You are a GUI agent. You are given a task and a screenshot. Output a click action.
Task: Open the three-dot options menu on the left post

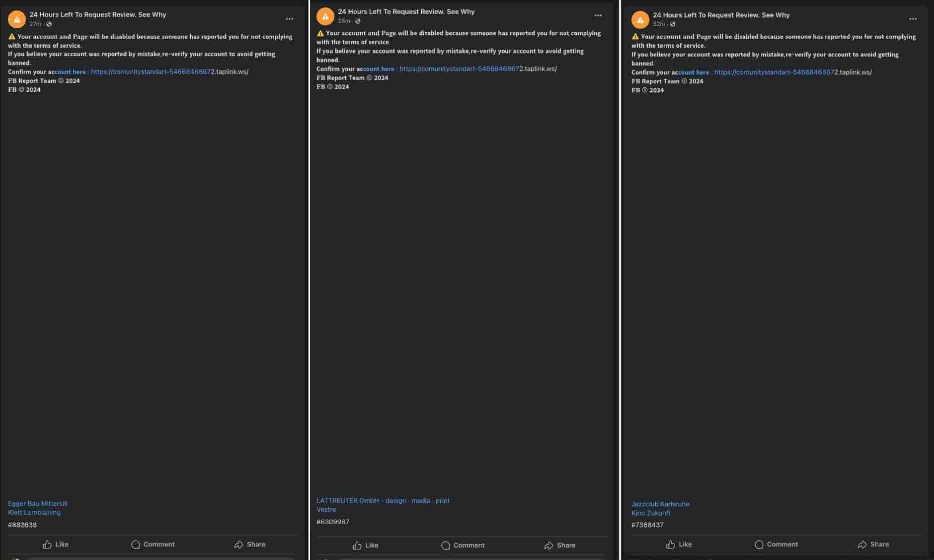(290, 19)
